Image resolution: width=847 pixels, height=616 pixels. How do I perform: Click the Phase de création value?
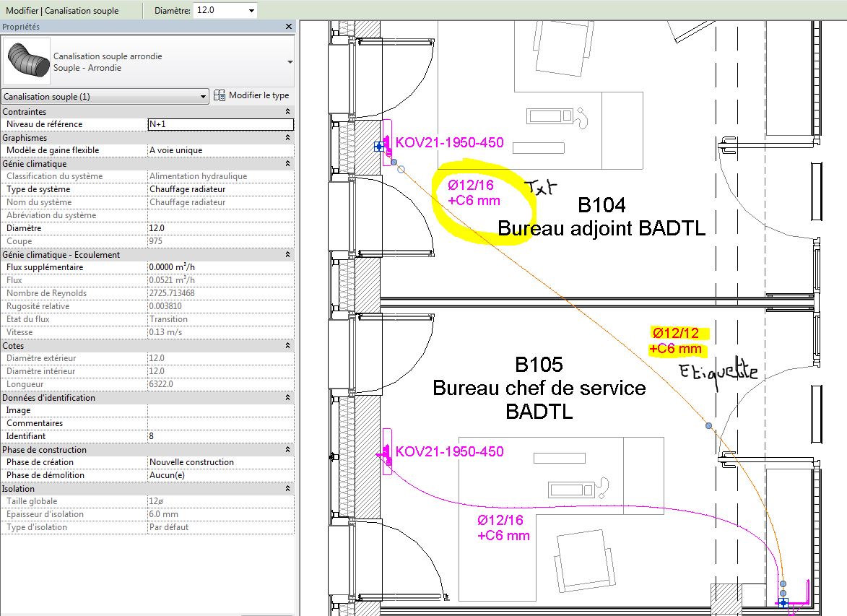point(220,462)
